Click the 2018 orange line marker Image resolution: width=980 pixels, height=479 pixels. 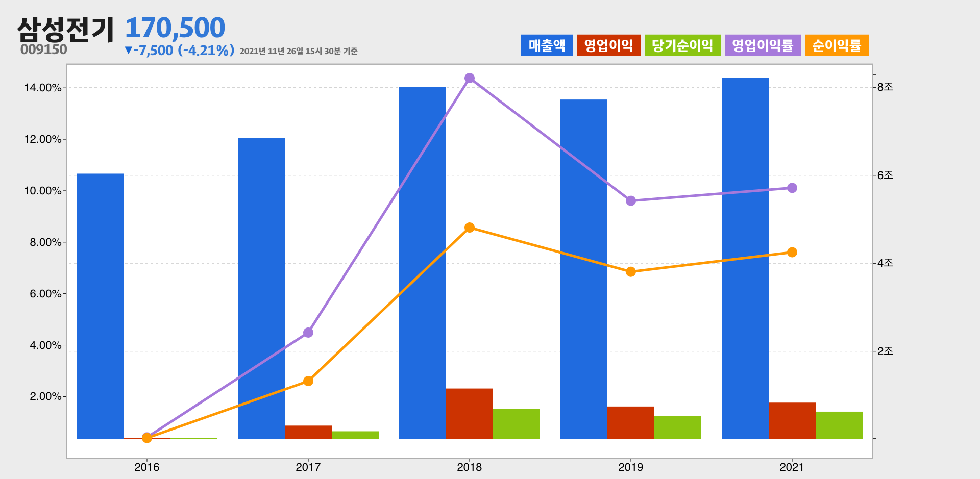coord(470,228)
